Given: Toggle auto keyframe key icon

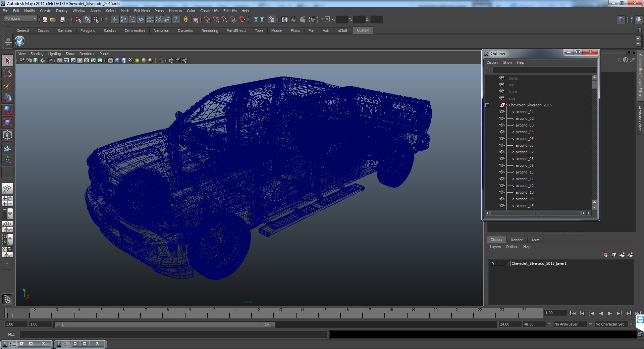Looking at the screenshot, I should tap(633, 324).
